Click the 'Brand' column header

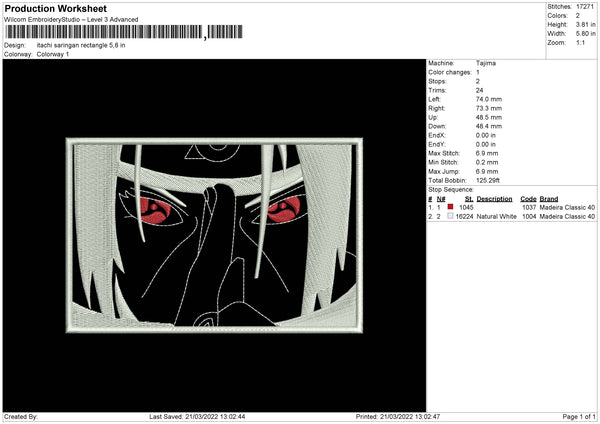coord(549,199)
